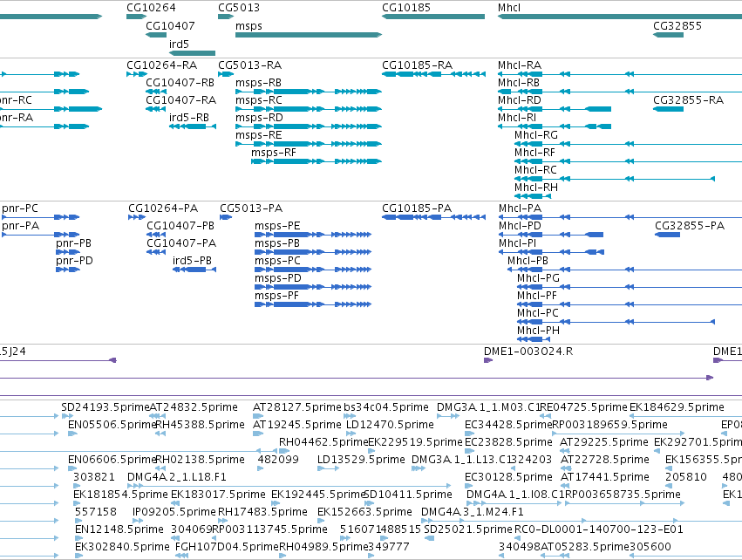742x560 pixels.
Task: Click EST label 'FGH107D04.5prime'
Action: click(228, 547)
